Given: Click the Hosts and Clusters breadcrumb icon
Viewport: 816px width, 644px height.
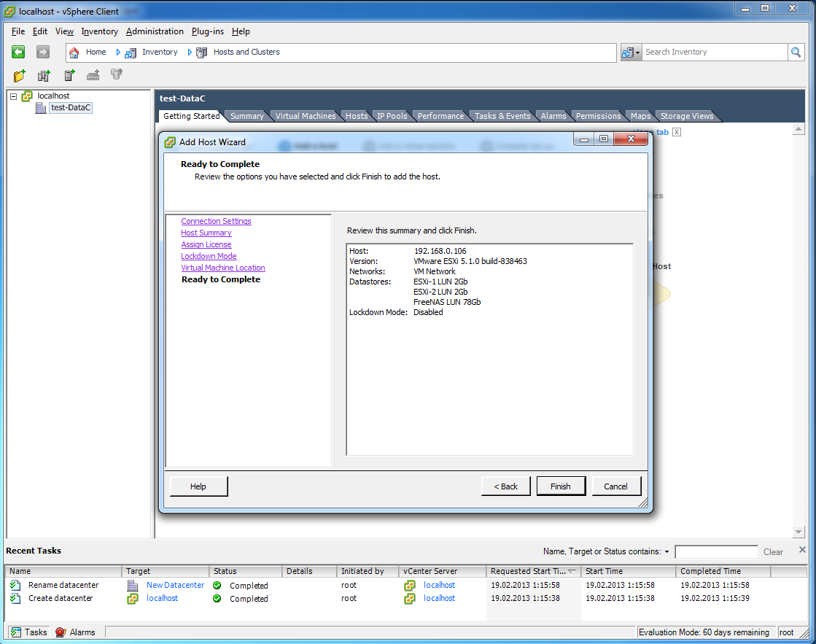Looking at the screenshot, I should point(201,52).
